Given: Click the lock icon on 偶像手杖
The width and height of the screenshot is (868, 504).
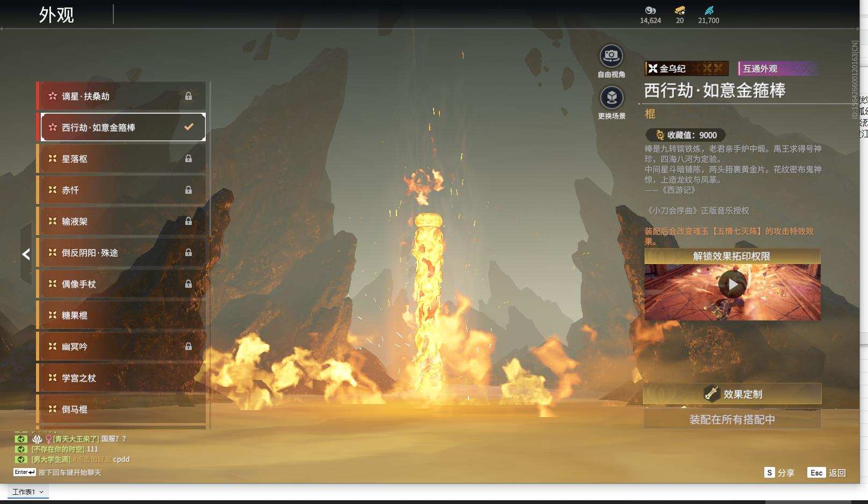Looking at the screenshot, I should [189, 284].
